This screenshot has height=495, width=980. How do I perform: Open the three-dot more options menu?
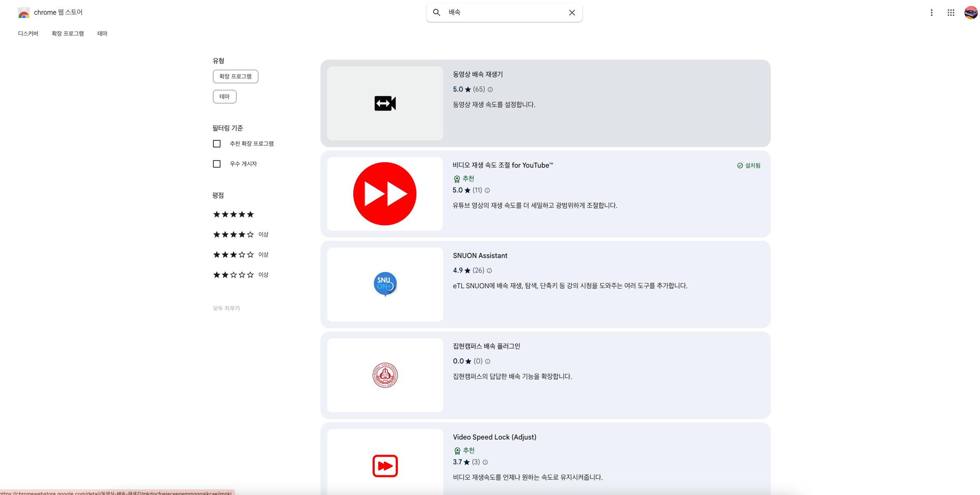(x=931, y=13)
